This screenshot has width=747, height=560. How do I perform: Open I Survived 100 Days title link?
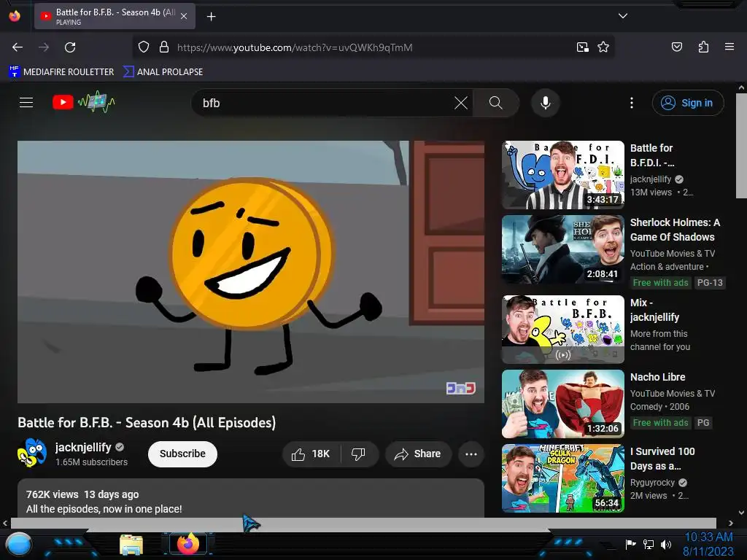[x=662, y=459]
